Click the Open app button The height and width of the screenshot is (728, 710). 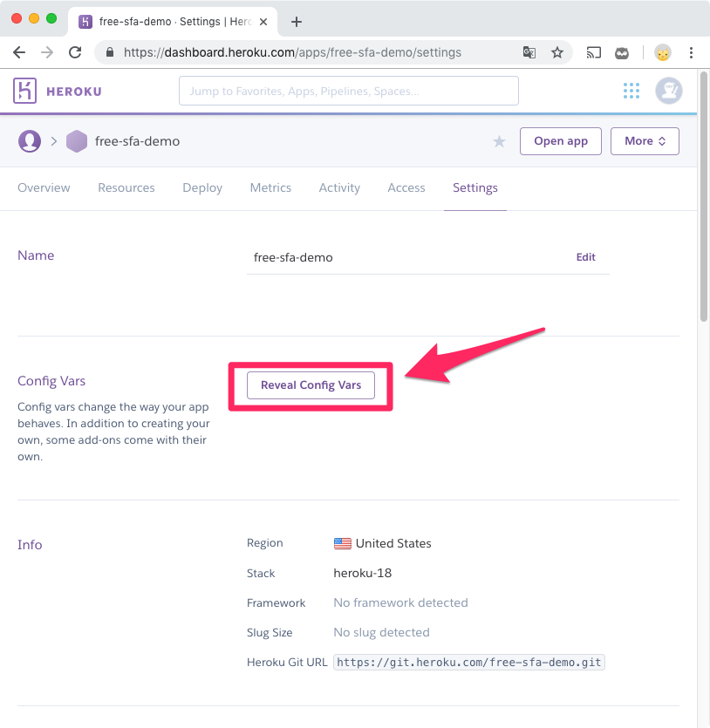coord(560,141)
